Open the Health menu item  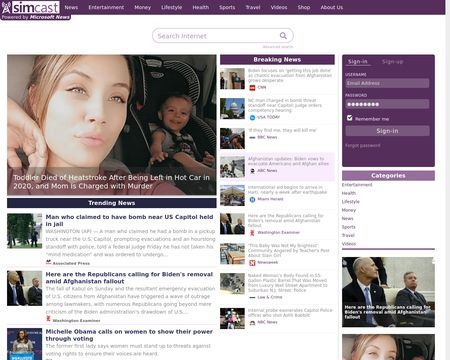[x=200, y=7]
